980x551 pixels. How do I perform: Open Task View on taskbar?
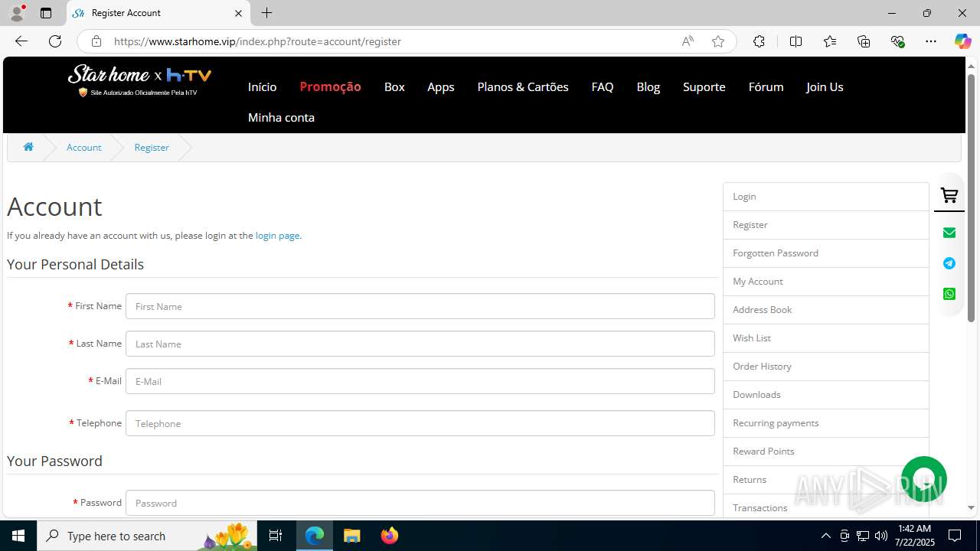276,536
